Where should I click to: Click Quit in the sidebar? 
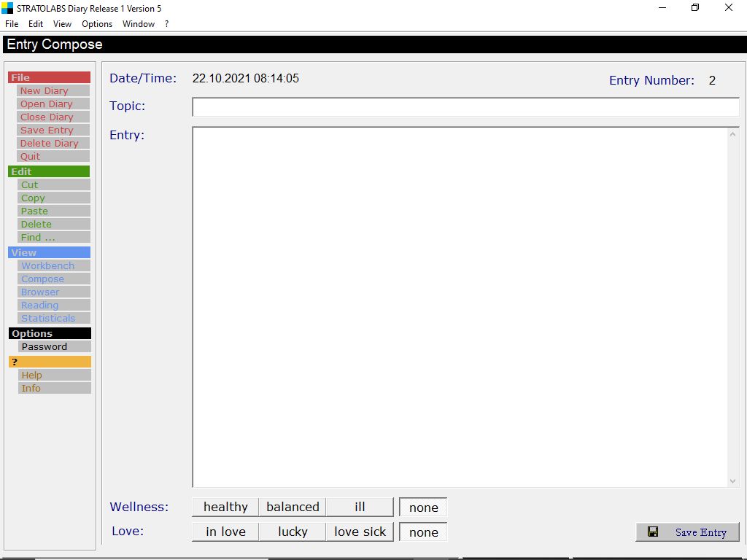[x=53, y=156]
